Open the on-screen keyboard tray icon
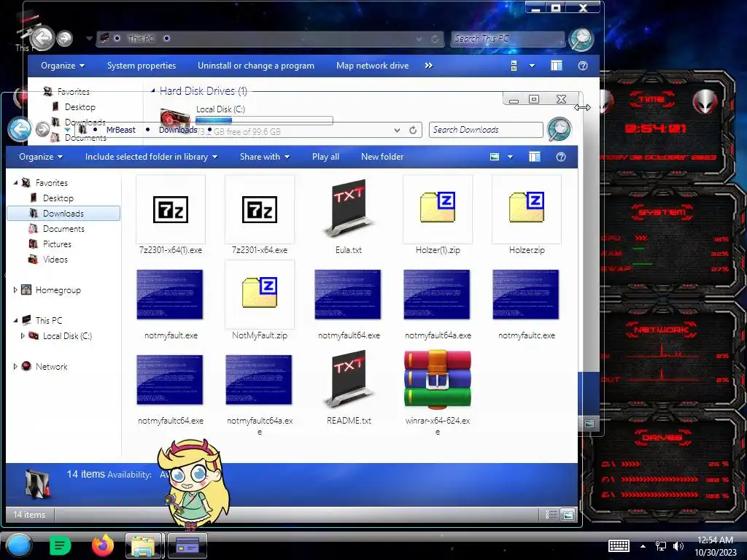The image size is (747, 560). click(619, 545)
